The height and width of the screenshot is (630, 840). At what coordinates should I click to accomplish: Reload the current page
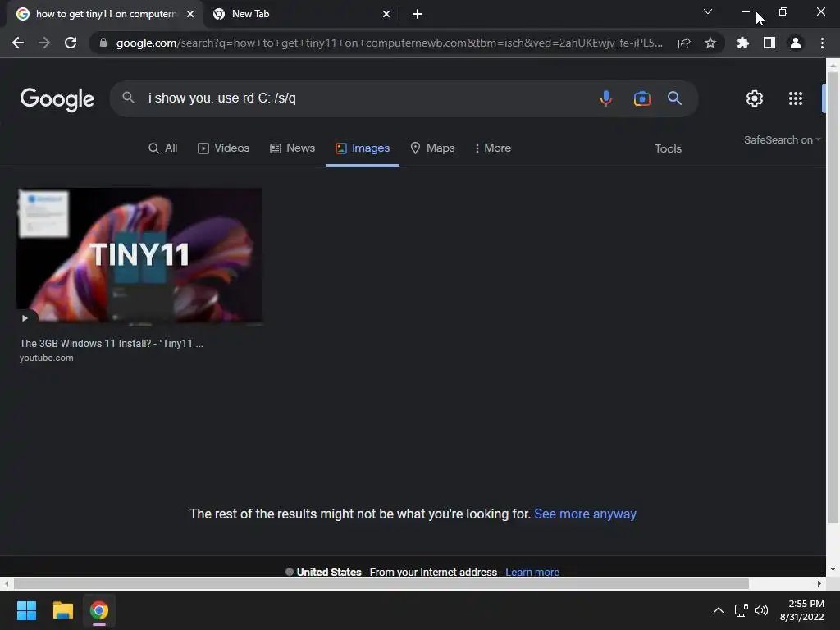71,43
